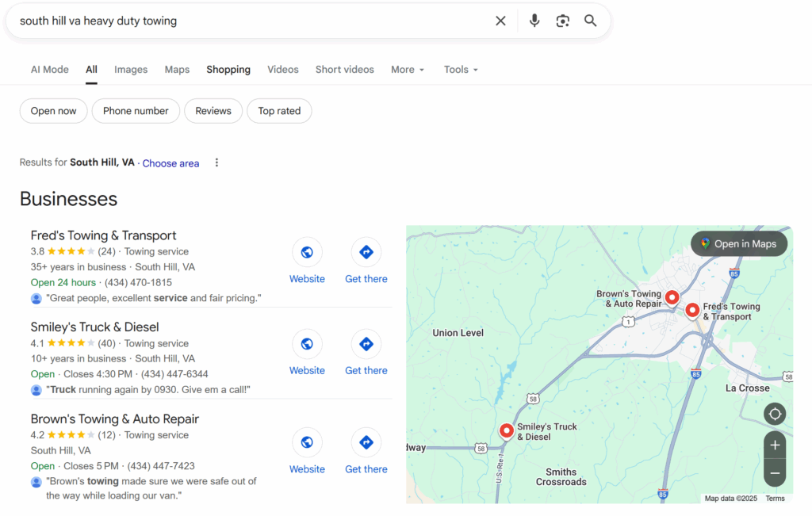Click reviewer avatar under Brown's Towing
This screenshot has width=812, height=516.
(x=36, y=482)
